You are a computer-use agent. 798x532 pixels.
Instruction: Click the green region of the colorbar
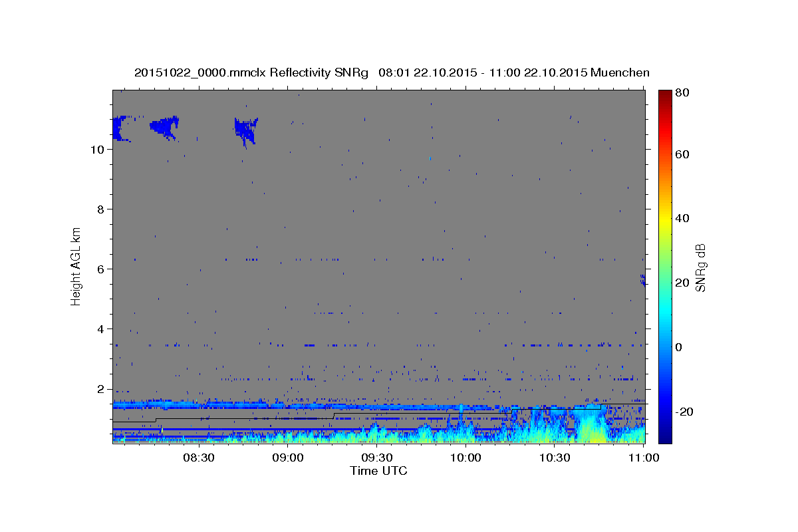tap(665, 266)
